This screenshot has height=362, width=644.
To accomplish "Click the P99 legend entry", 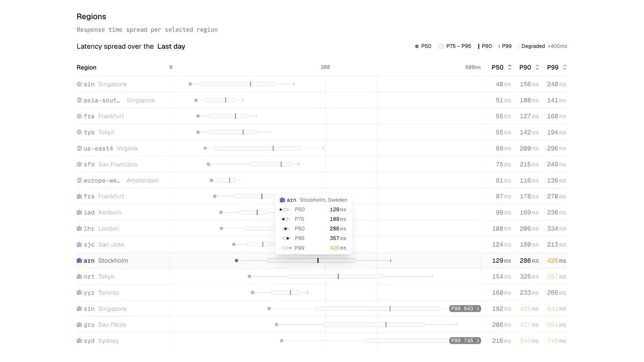I will click(x=506, y=47).
